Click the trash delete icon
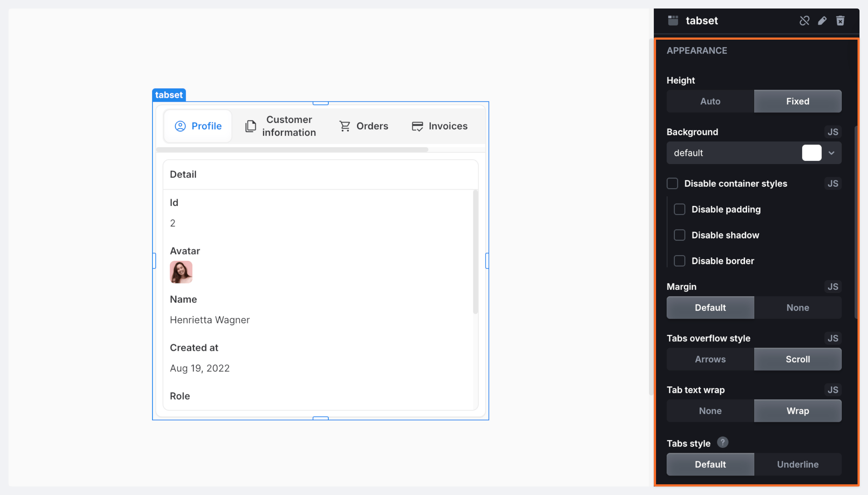This screenshot has width=868, height=495. pyautogui.click(x=840, y=21)
